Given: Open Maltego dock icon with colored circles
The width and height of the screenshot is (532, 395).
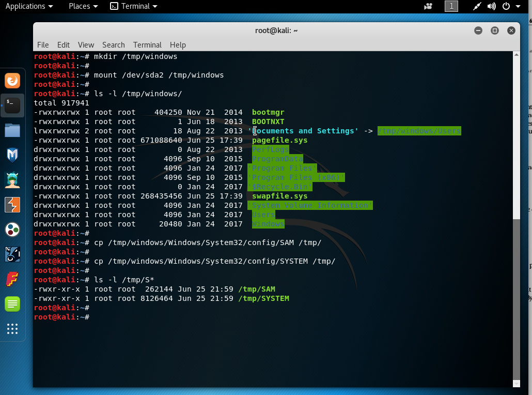Looking at the screenshot, I should pos(12,230).
